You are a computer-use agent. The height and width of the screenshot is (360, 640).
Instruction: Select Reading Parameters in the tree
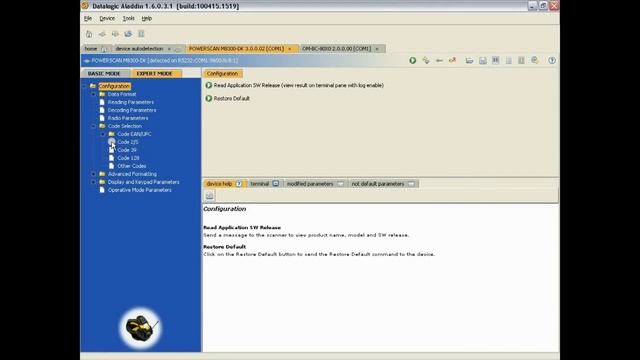coord(131,102)
